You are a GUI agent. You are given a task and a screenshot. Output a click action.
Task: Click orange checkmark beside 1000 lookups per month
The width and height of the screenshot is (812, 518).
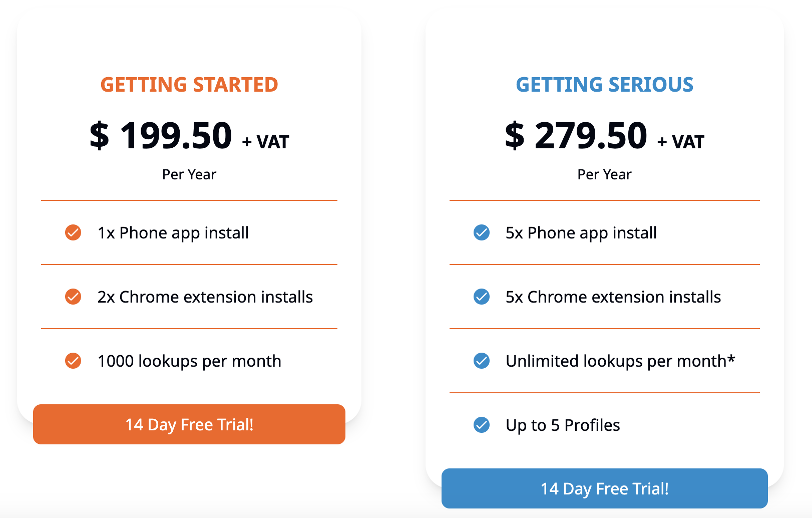click(73, 361)
